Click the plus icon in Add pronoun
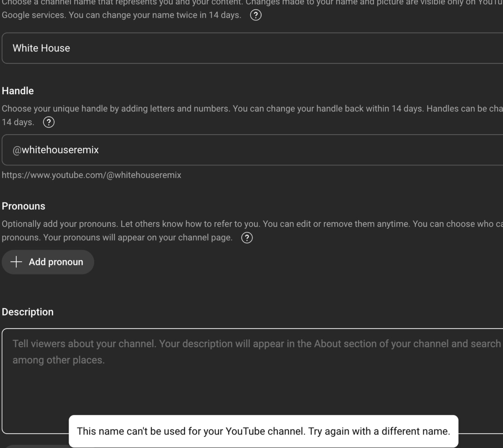The width and height of the screenshot is (503, 448). [x=16, y=262]
